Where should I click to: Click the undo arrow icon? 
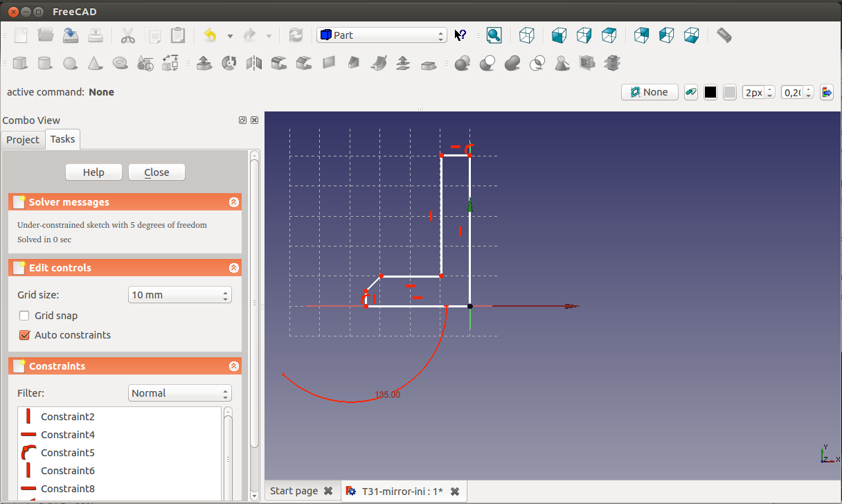210,35
